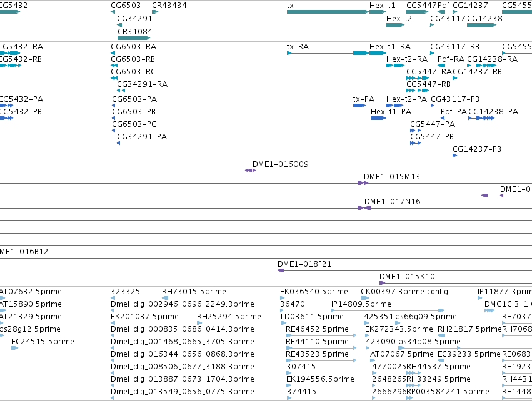
Task: Select the CG43117-RB transcript label
Action: coord(454,46)
